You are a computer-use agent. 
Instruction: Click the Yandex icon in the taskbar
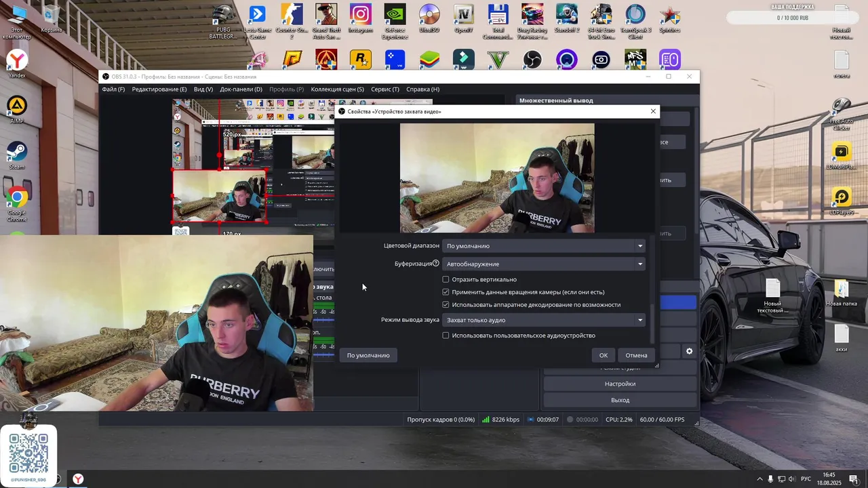click(x=78, y=479)
